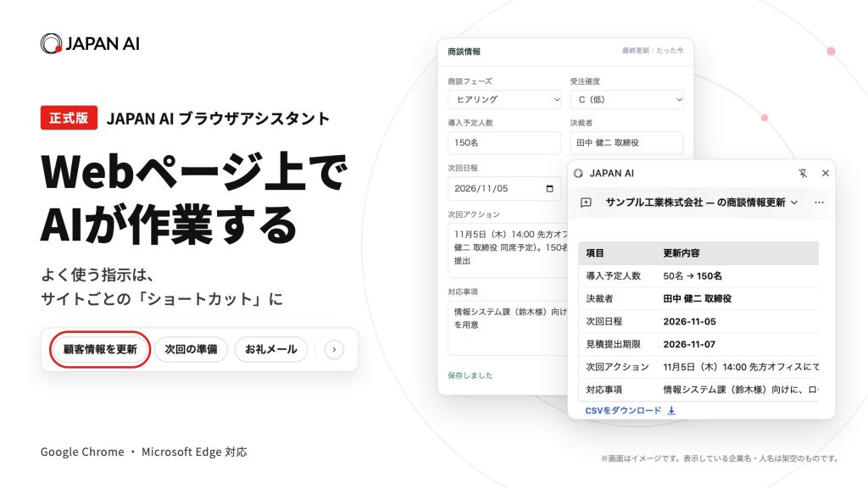Viewport: 868px width, 488px height.
Task: Click the 次回の準備 shortcut button
Action: [x=191, y=349]
